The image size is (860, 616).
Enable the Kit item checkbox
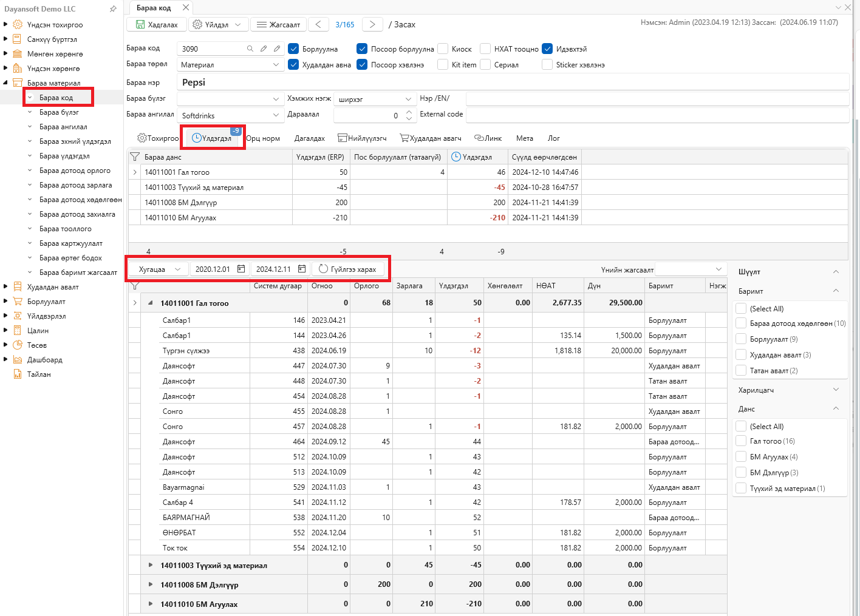point(443,64)
